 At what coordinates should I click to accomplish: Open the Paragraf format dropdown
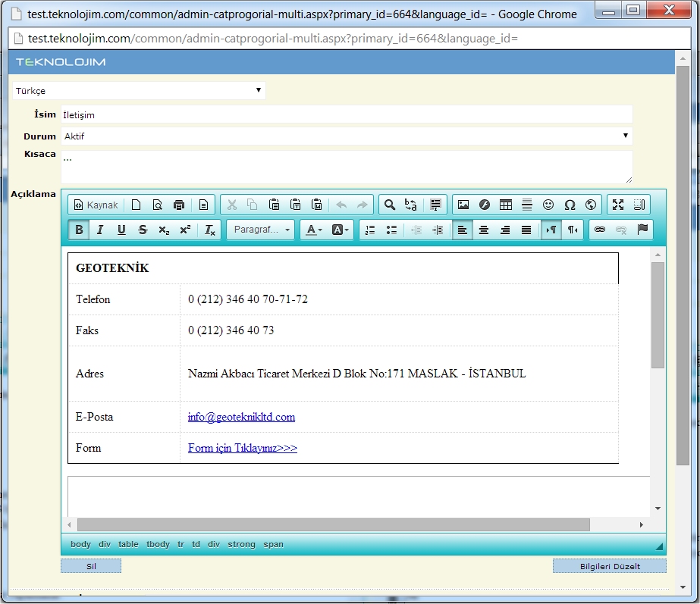(x=261, y=230)
